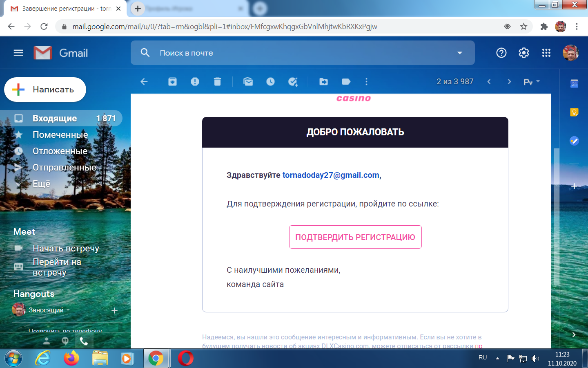588x368 pixels.
Task: Open Hangouts contacts icon
Action: (47, 341)
